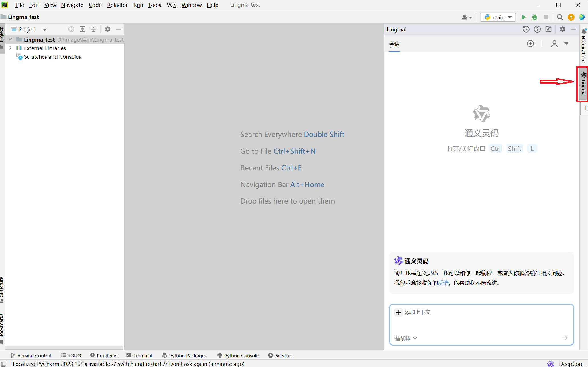Select Scratches and Consoles item
This screenshot has height=367, width=588.
[x=52, y=57]
